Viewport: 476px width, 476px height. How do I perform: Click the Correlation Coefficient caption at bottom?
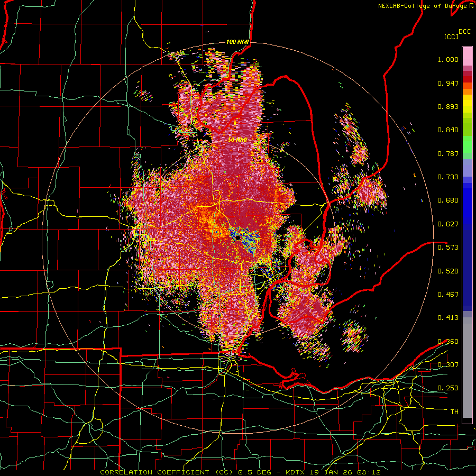(240, 472)
